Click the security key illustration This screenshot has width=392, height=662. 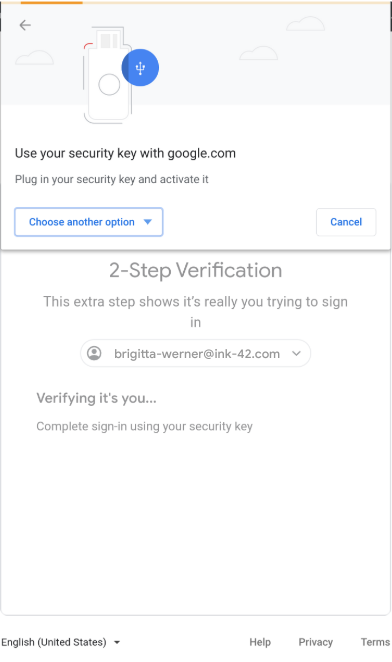tap(109, 75)
